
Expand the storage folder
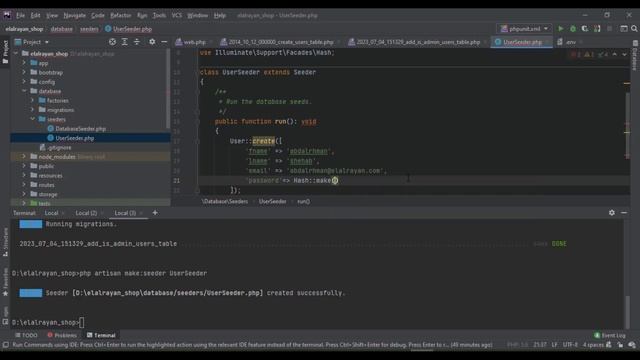(24, 194)
